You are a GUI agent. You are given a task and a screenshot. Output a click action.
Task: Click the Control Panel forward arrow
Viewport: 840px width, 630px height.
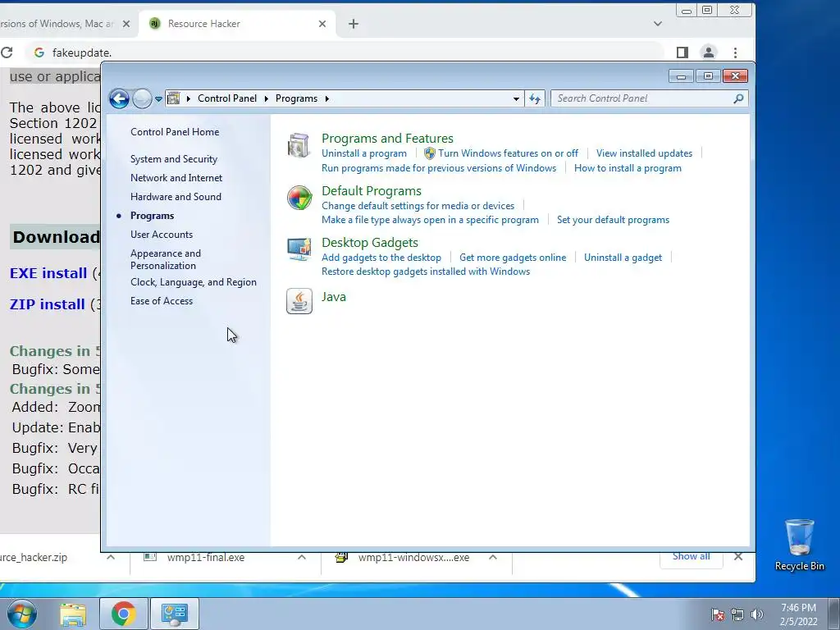(142, 98)
